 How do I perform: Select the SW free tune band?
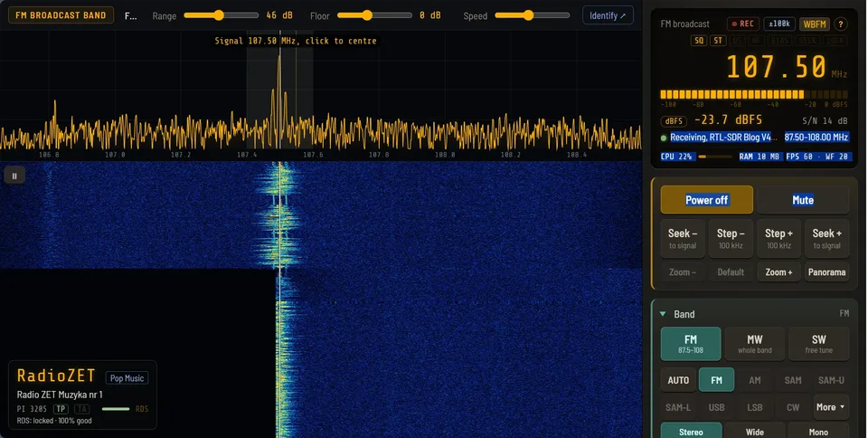(x=819, y=344)
